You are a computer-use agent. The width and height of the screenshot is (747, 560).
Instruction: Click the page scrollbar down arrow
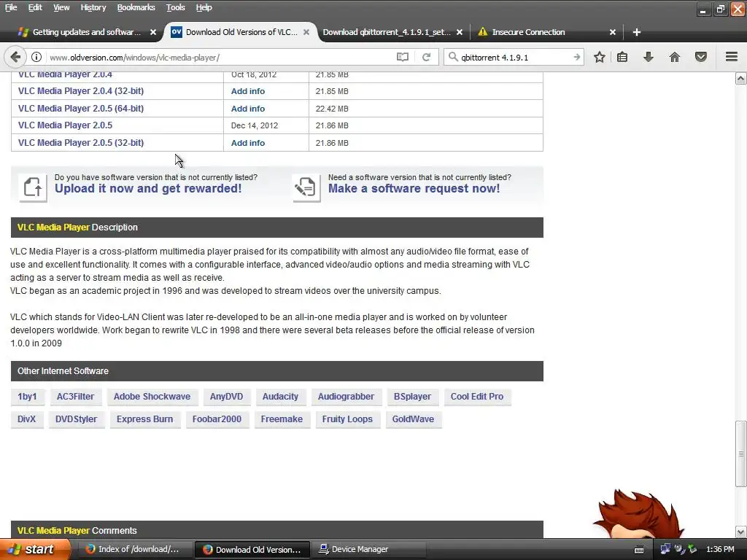coord(741,532)
